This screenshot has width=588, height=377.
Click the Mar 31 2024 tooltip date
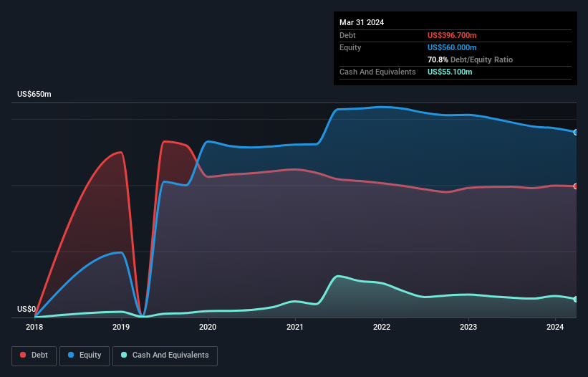(362, 22)
